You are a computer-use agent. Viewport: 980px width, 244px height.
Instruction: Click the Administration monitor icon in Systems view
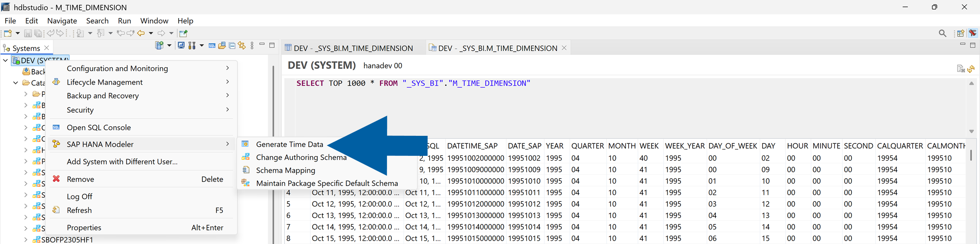point(181,46)
